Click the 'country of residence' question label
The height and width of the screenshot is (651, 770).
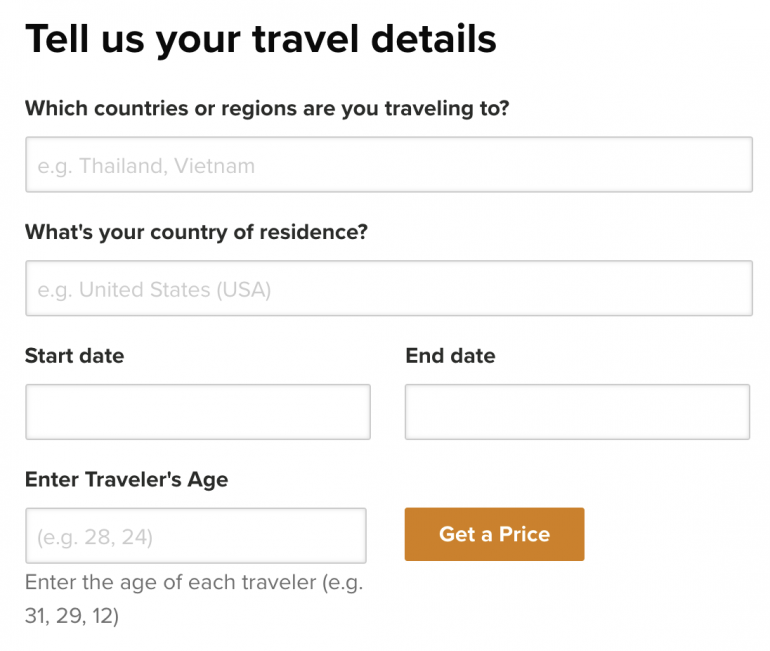coord(196,232)
